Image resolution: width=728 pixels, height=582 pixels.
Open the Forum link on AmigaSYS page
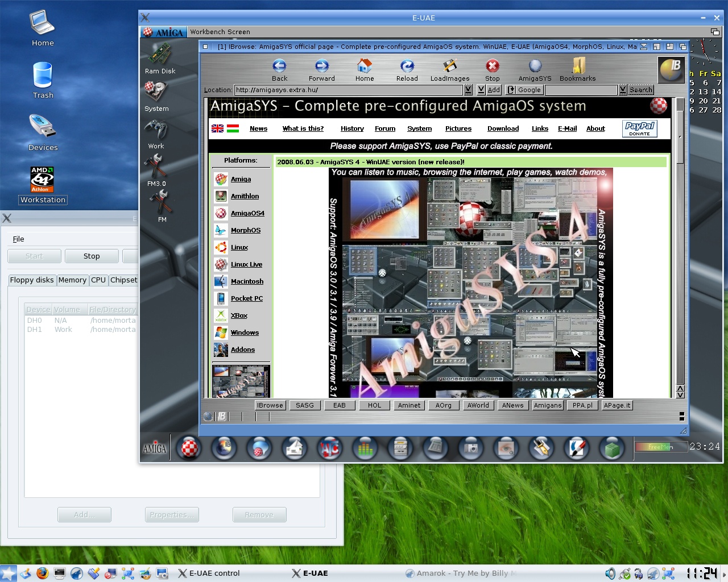(x=385, y=128)
